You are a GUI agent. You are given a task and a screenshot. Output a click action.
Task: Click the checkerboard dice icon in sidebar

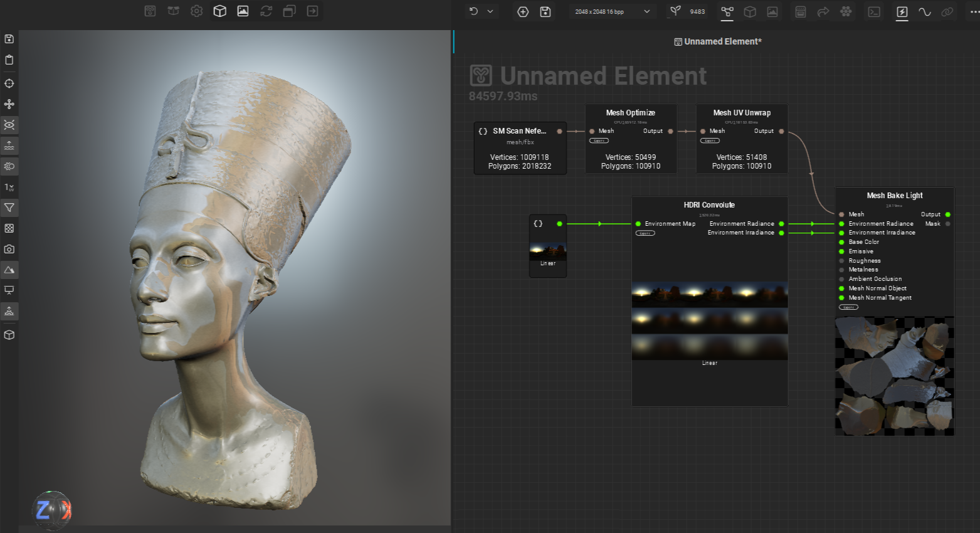pyautogui.click(x=9, y=228)
